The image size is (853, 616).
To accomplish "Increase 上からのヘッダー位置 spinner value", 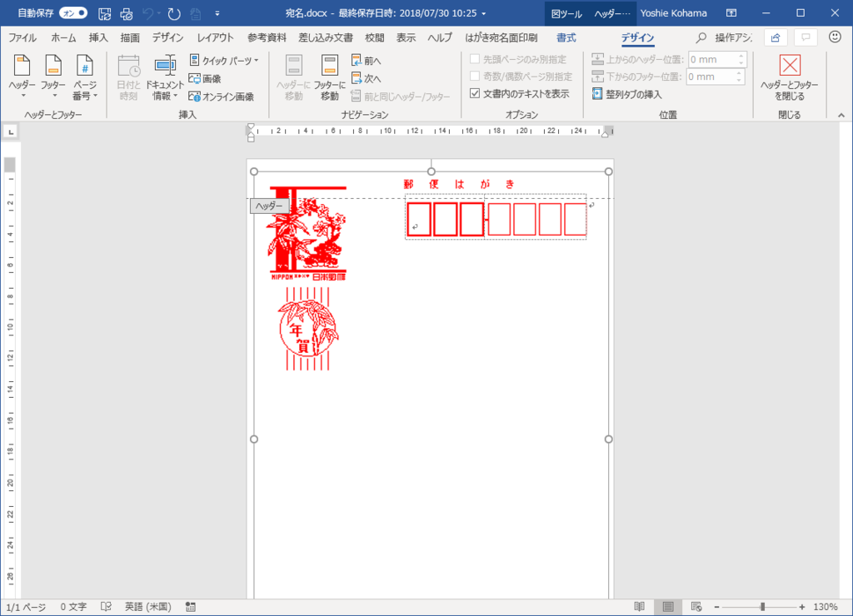I will tap(741, 56).
